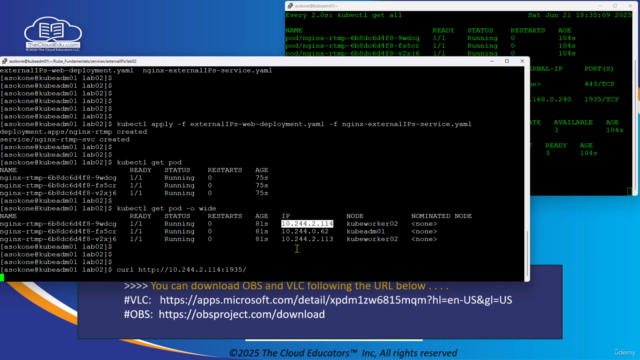Viewport: 640px width, 360px height.
Task: Click kubeworker02 in the 9wdcg pod row
Action: pos(372,224)
